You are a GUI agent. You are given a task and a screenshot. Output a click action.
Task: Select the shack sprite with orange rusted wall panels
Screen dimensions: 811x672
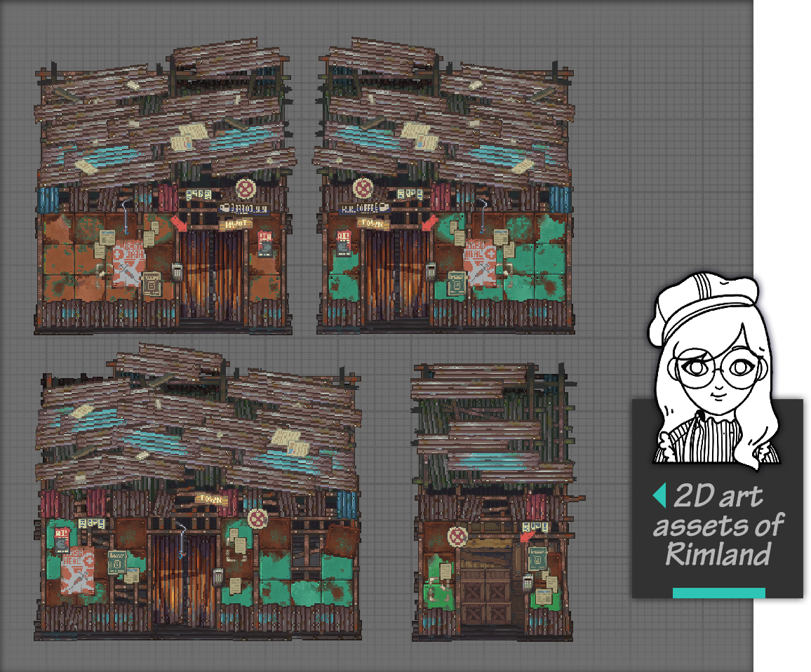click(165, 186)
